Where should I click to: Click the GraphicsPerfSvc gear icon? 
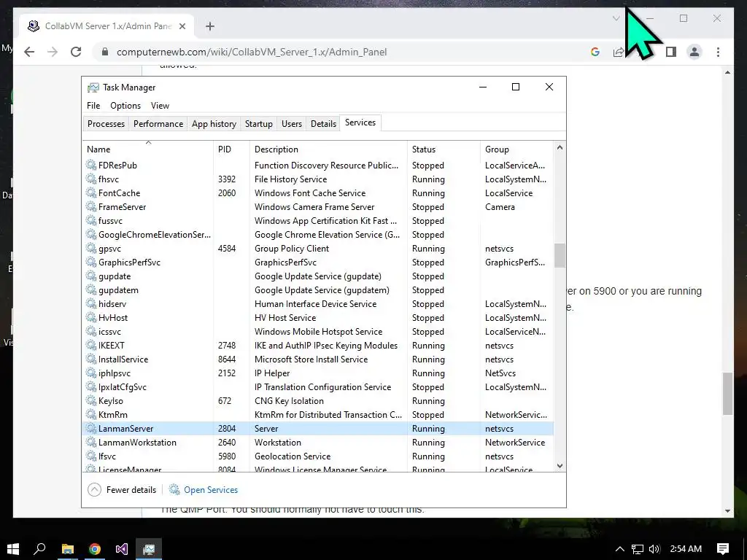(x=91, y=262)
